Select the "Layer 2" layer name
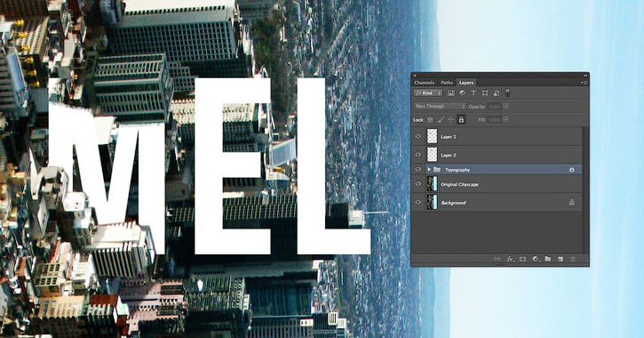 (x=448, y=156)
